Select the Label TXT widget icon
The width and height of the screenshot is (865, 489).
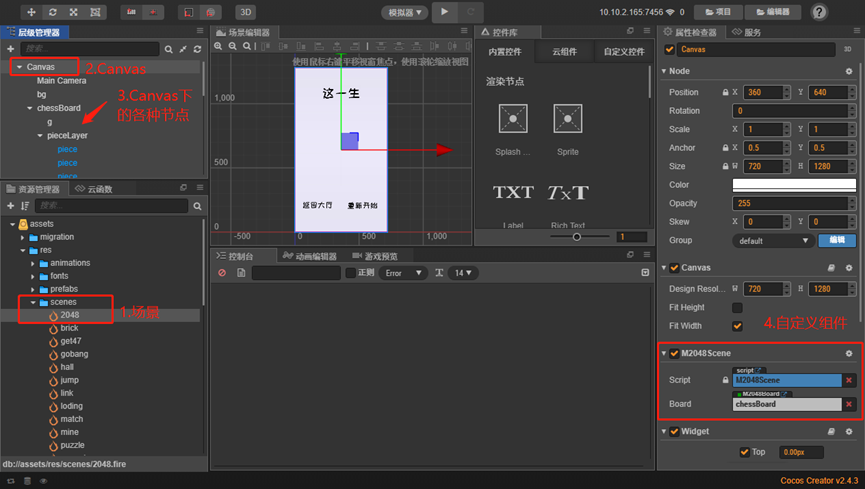[x=513, y=192]
